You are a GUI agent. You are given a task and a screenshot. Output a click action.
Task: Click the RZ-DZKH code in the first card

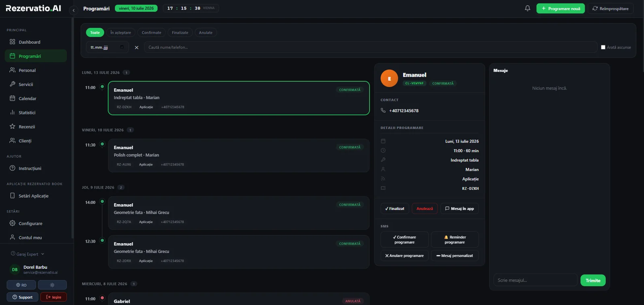point(124,107)
